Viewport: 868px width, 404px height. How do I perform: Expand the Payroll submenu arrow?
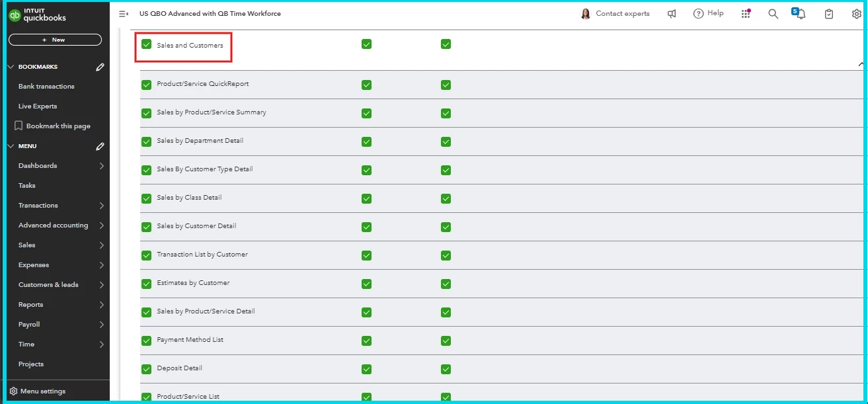[x=102, y=325]
